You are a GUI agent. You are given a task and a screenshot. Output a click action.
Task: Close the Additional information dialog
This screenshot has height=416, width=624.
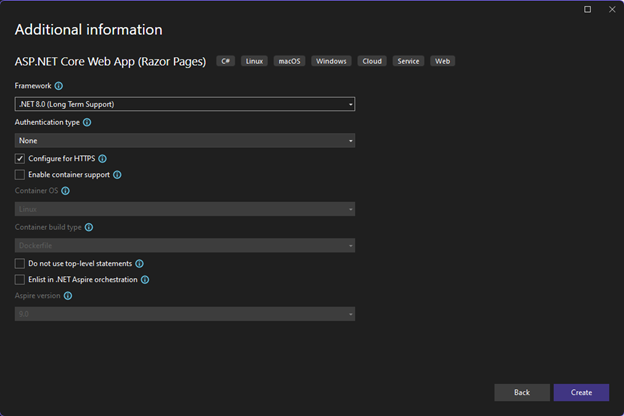(x=612, y=9)
